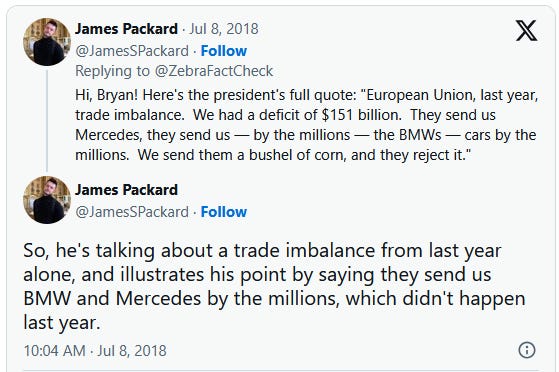The image size is (559, 372).
Task: Open James Packard's avatar in the reply tweet
Action: click(47, 42)
